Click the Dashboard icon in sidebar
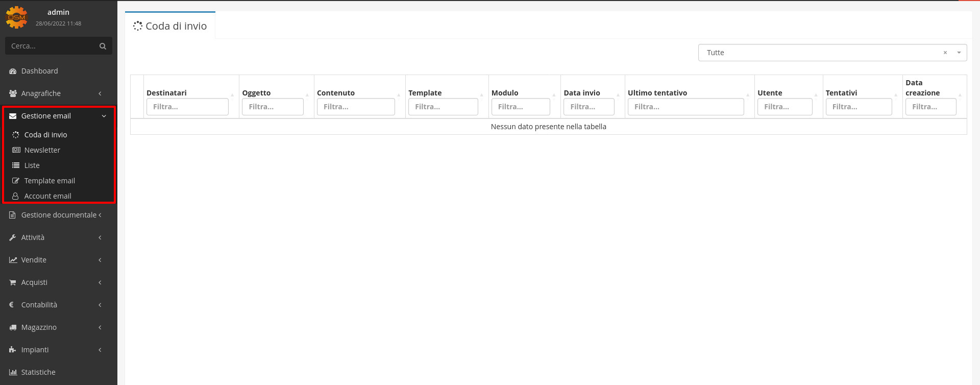980x385 pixels. [13, 71]
